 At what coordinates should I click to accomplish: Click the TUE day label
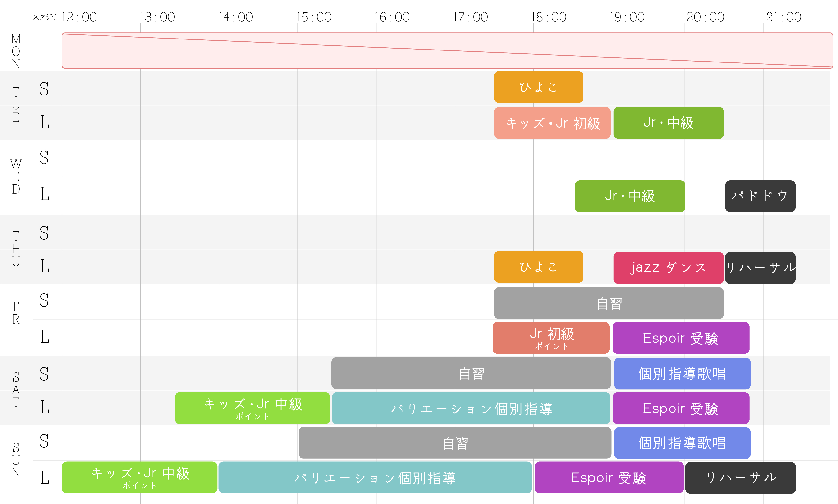[16, 105]
